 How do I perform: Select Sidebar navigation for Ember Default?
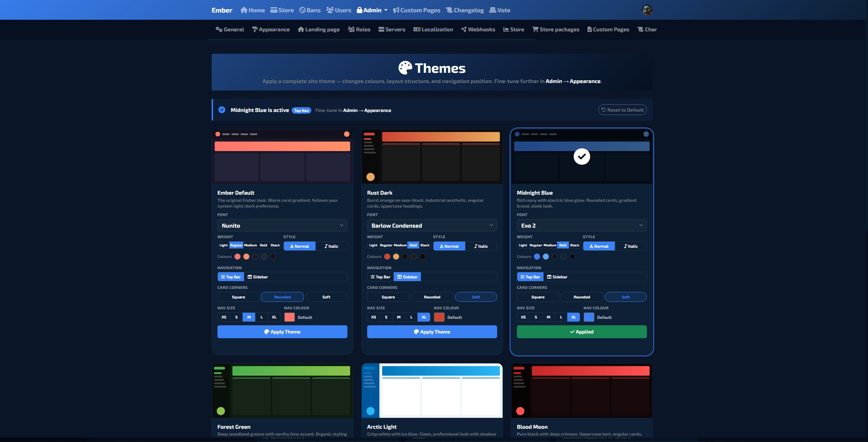[x=258, y=277]
